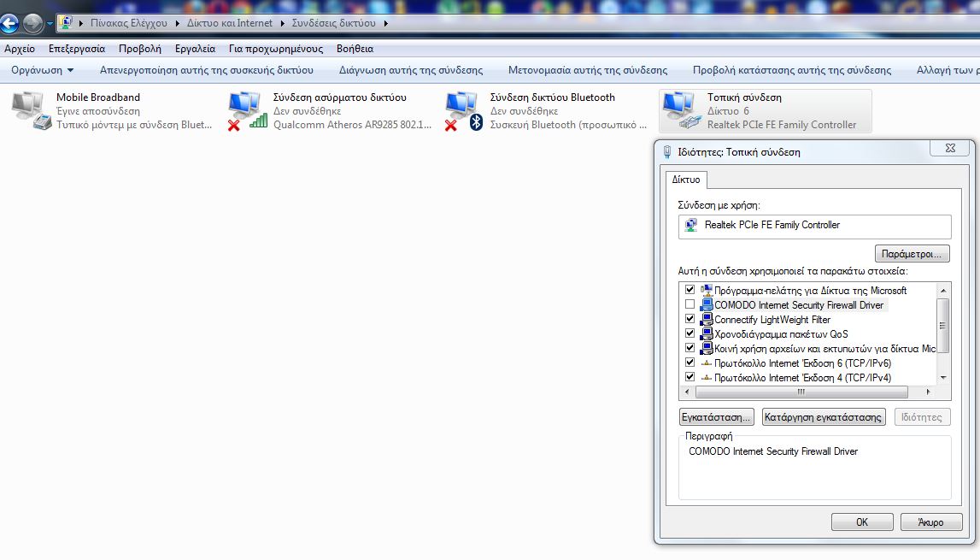Click Connectify LightWeight Filter item icon
The image size is (980, 560).
click(x=707, y=319)
